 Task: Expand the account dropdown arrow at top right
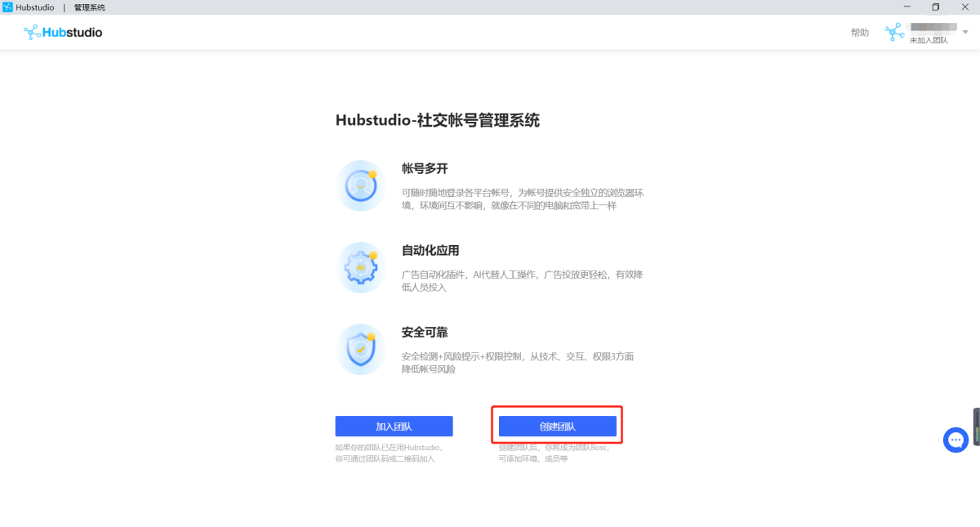[x=963, y=32]
